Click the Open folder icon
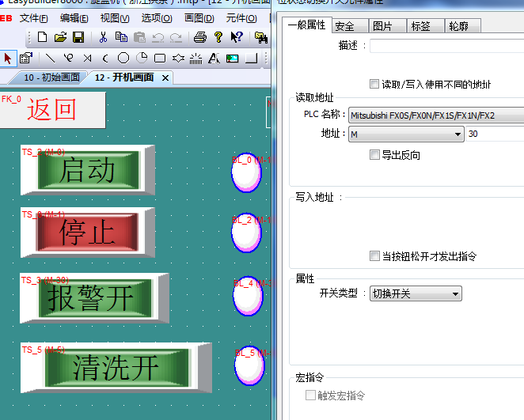The image size is (524, 420). 60,37
